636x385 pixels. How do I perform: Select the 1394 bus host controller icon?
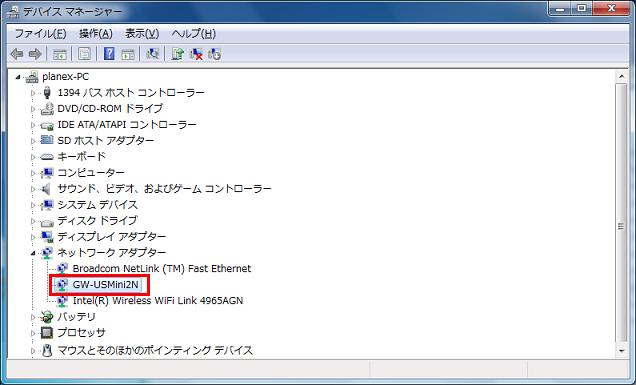point(47,93)
